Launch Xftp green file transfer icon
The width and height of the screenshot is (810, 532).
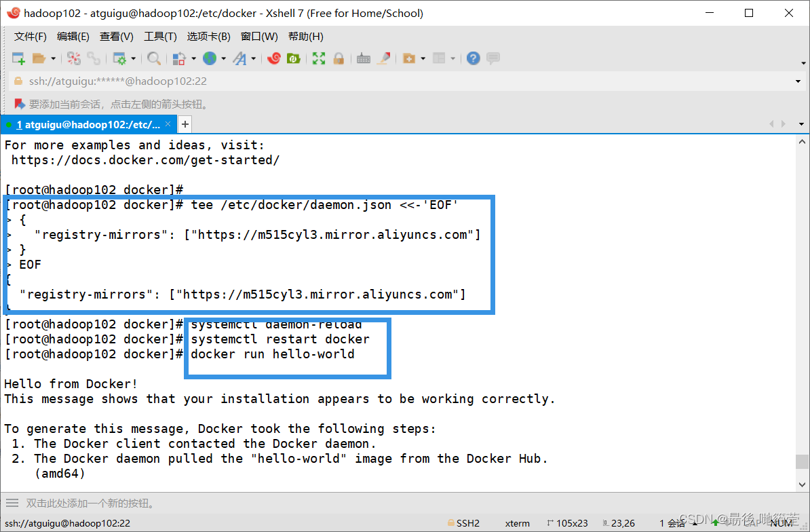tap(294, 58)
